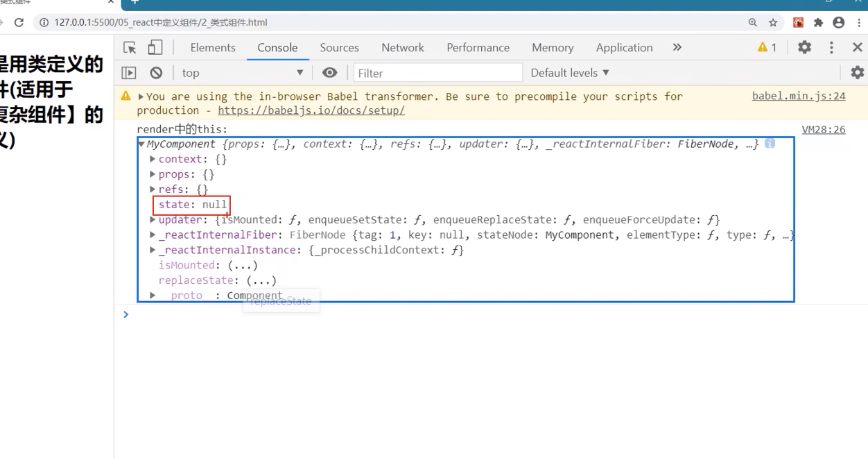
Task: Open the customize DevTools three-dot menu
Action: (x=831, y=47)
